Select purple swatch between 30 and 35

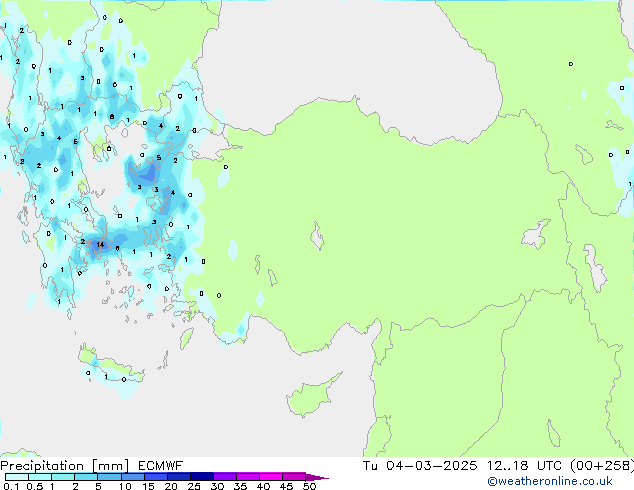(x=224, y=477)
